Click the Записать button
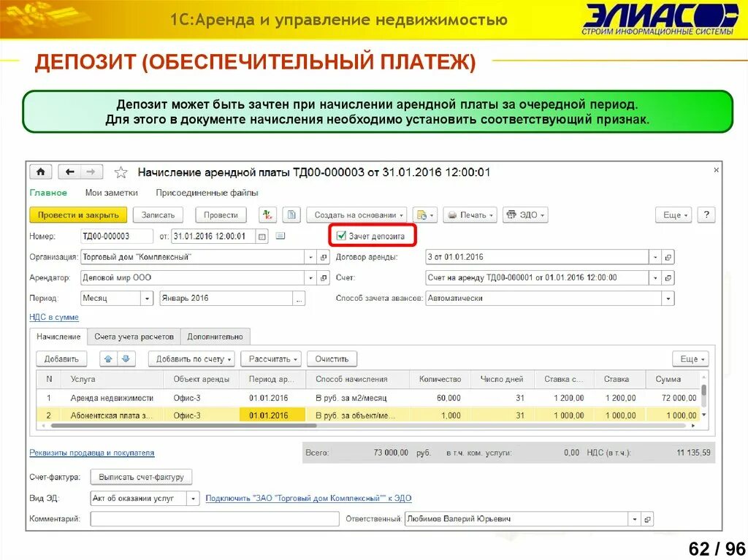 click(159, 215)
